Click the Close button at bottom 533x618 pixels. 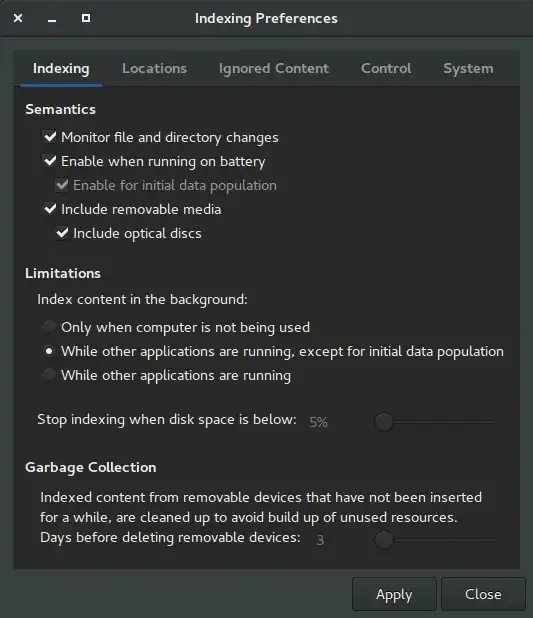[483, 594]
